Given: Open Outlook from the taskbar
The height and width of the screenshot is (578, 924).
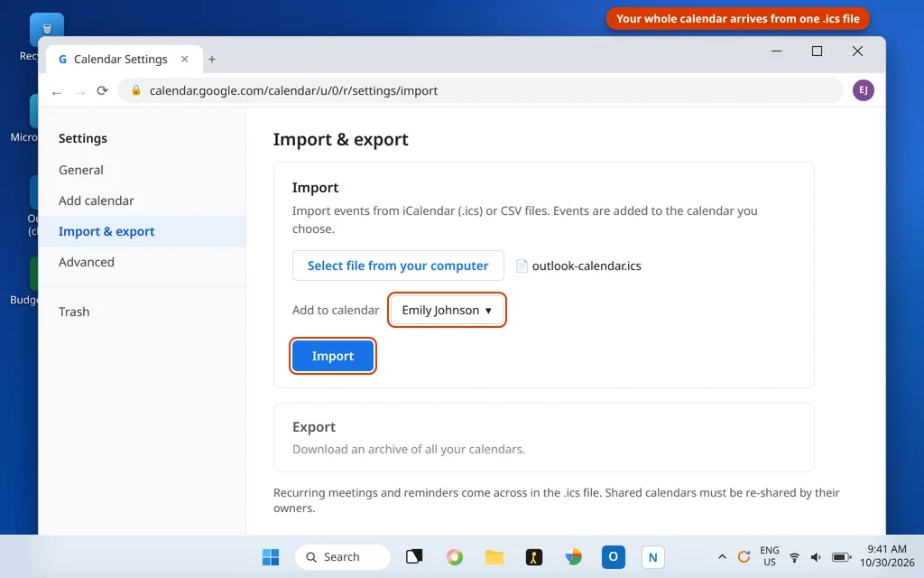Looking at the screenshot, I should 613,556.
